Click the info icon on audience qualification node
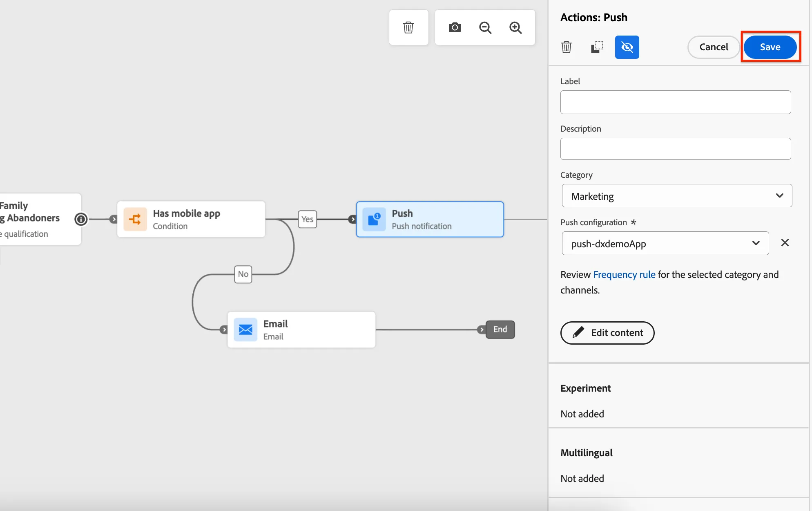Image resolution: width=812 pixels, height=511 pixels. [81, 219]
